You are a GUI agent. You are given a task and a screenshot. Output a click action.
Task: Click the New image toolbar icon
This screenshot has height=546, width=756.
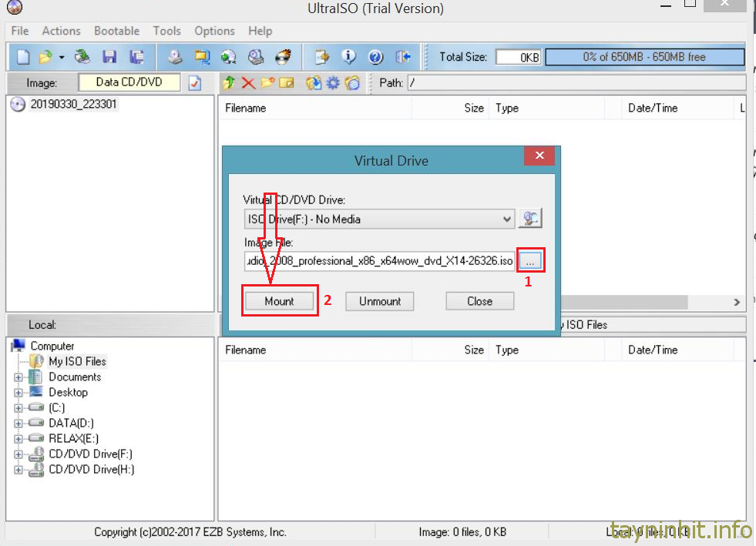click(x=23, y=57)
